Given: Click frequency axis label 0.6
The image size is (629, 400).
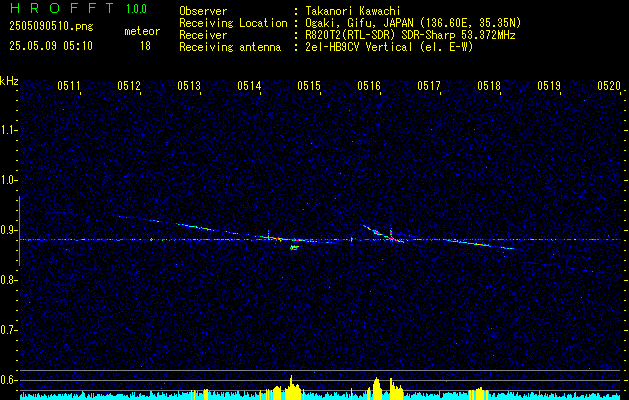Looking at the screenshot, I should pos(8,380).
